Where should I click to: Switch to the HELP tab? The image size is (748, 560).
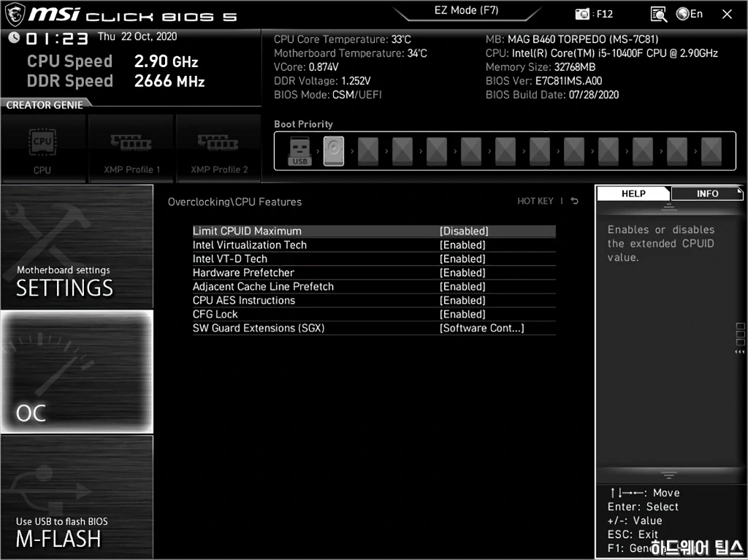coord(633,193)
